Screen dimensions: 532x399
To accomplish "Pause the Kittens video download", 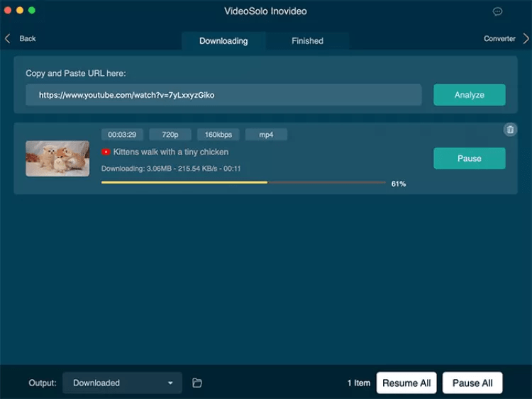I will click(470, 158).
